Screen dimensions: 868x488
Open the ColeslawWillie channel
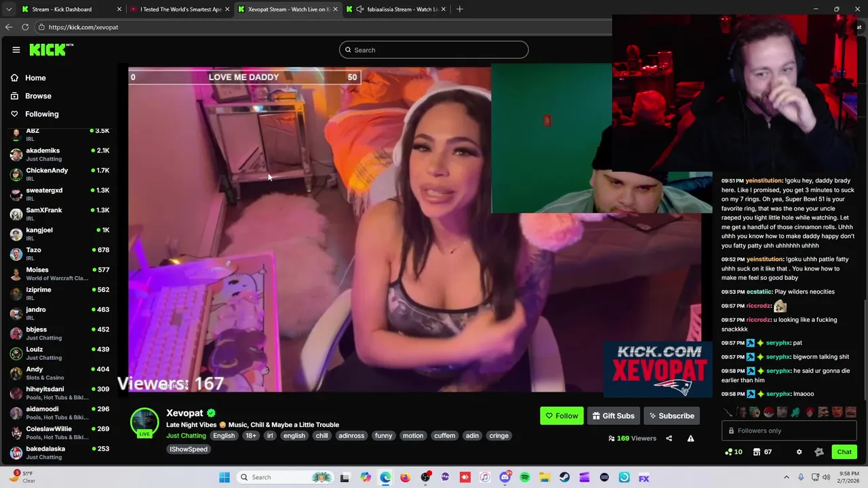60,432
